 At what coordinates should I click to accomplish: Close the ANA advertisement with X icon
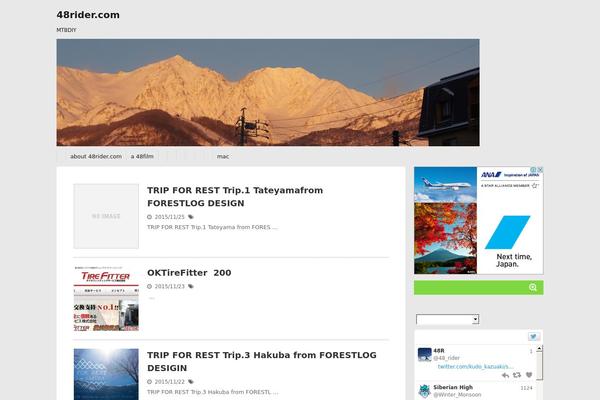(x=540, y=170)
